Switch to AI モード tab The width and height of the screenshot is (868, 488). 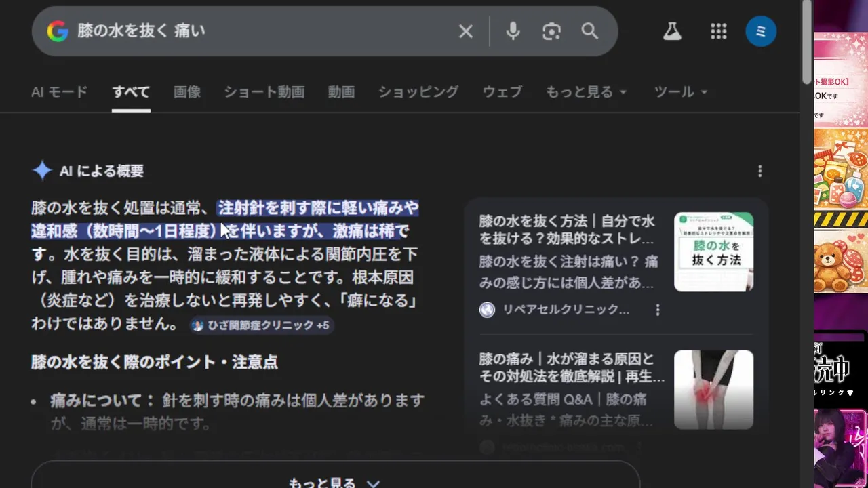pyautogui.click(x=60, y=91)
